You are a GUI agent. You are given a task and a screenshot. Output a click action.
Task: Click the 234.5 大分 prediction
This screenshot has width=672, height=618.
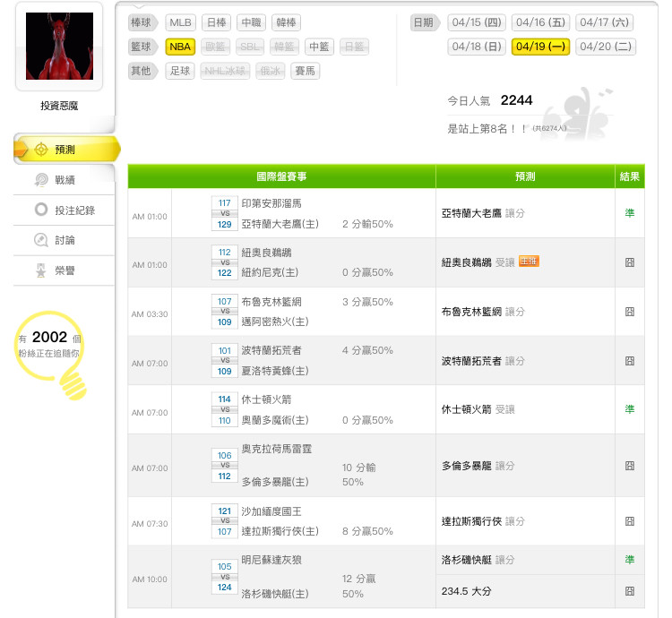(466, 591)
